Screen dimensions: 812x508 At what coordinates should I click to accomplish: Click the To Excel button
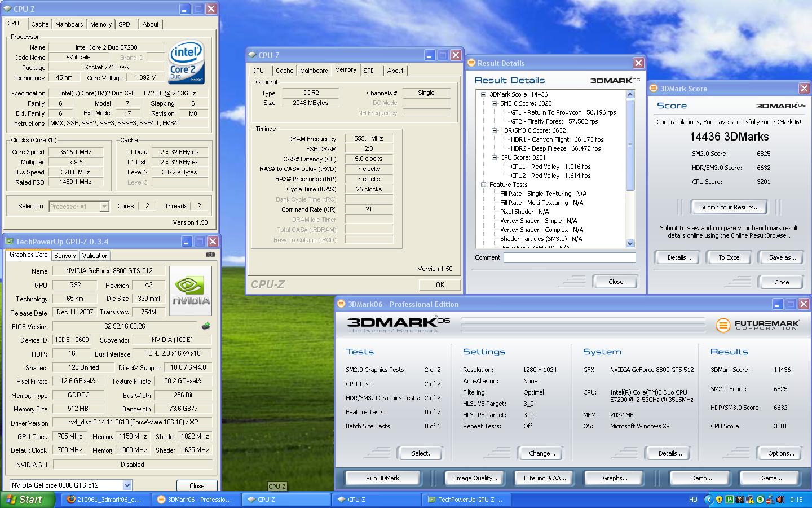pos(729,257)
